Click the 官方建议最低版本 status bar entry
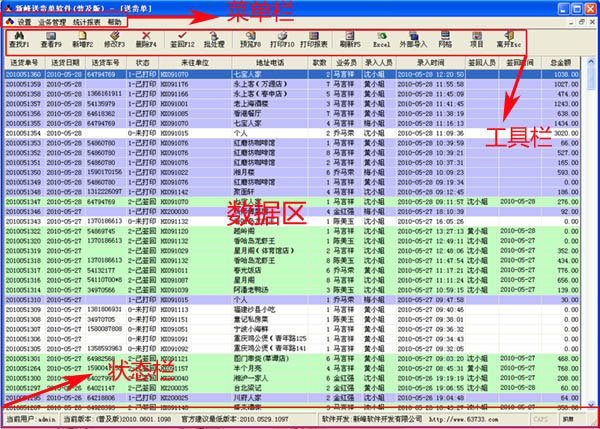The height and width of the screenshot is (429, 600). pos(235,419)
